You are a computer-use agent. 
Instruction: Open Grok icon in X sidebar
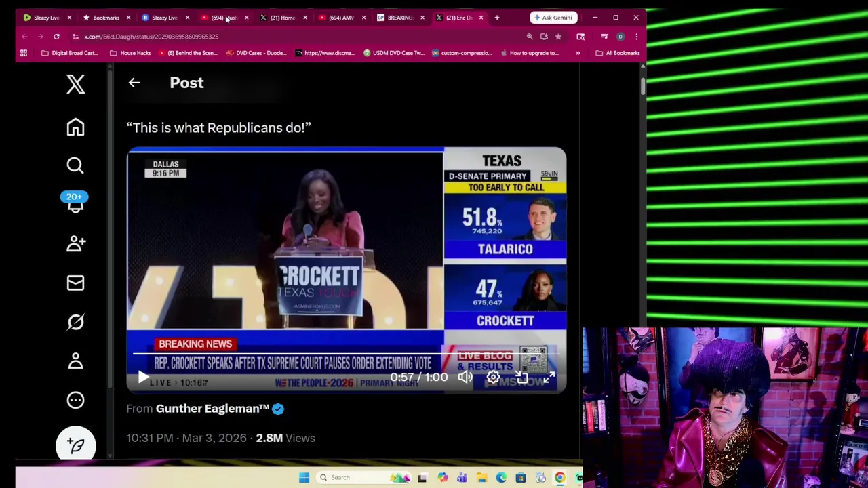click(x=75, y=322)
